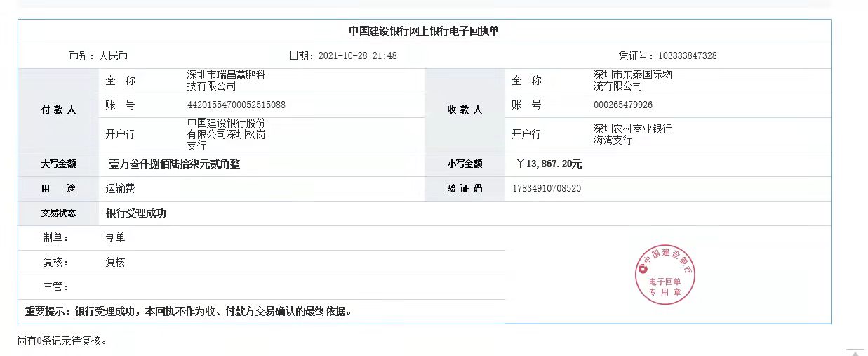Click the 复核: row label
Screen dimensions: 868x356
56,262
